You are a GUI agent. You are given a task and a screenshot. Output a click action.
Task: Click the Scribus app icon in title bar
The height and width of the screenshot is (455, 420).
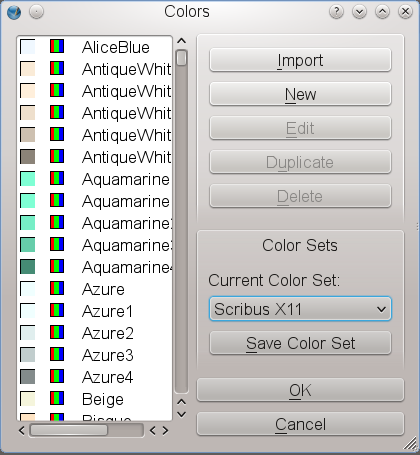tap(14, 13)
